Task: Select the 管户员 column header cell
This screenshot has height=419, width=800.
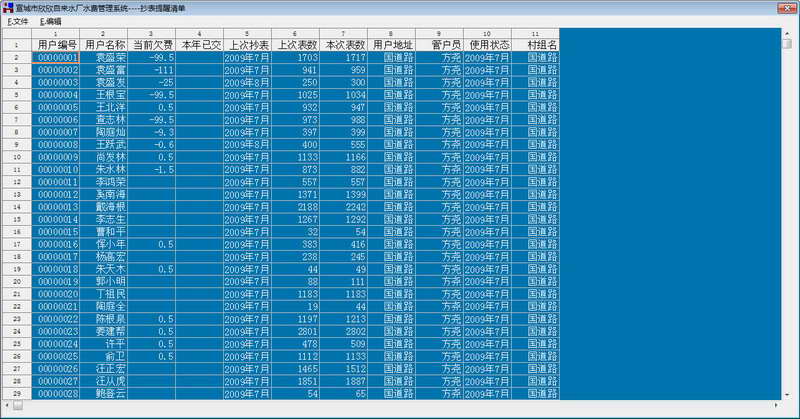Action: coord(439,45)
